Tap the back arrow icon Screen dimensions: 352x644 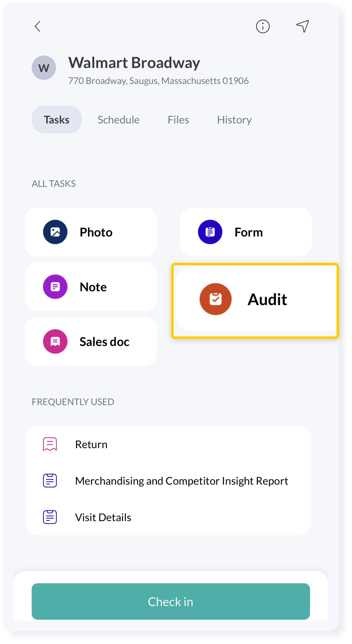(38, 26)
